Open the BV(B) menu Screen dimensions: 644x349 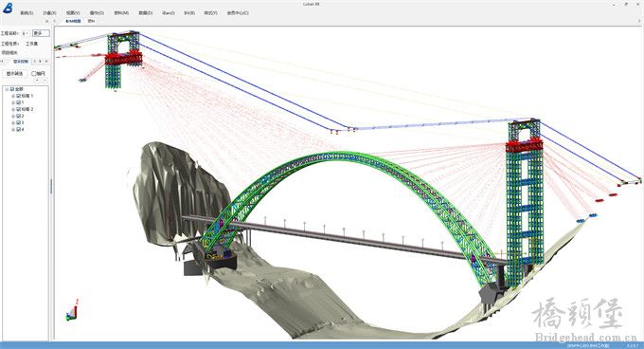[x=189, y=13]
